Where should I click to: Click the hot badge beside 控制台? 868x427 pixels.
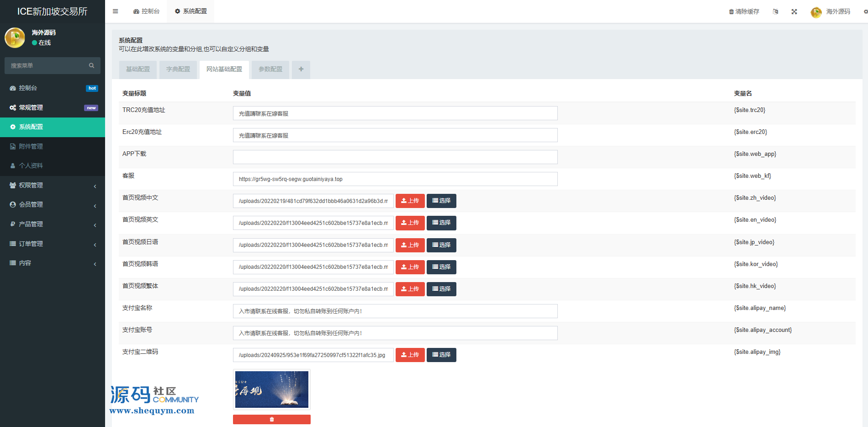click(x=92, y=88)
